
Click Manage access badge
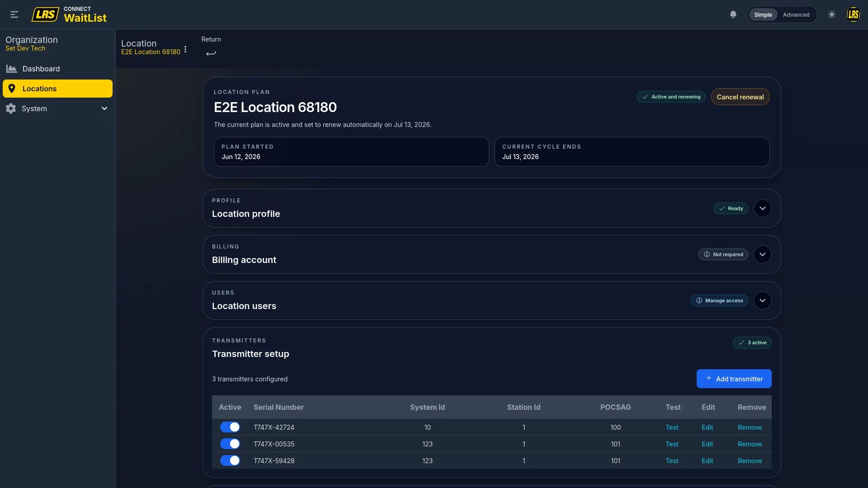click(x=719, y=300)
